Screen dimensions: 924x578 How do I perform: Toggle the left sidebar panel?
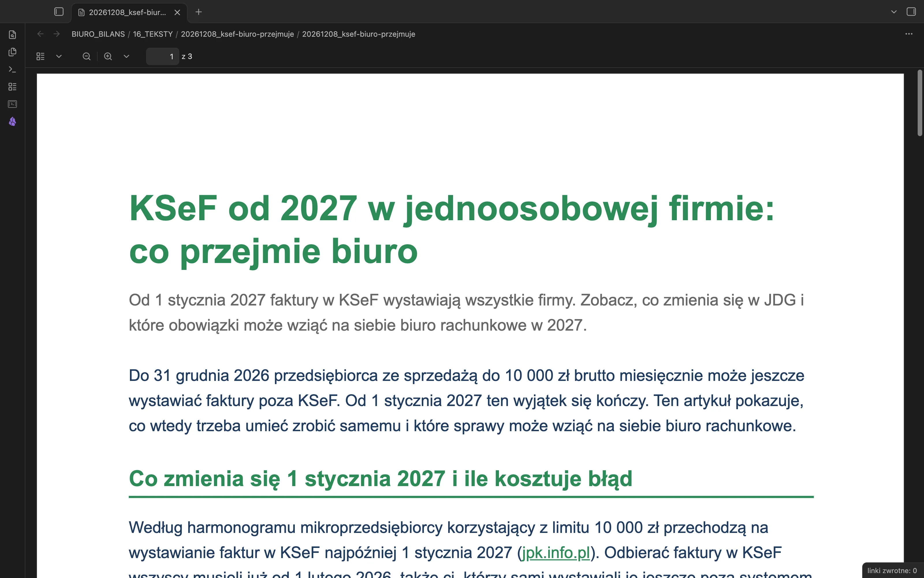[x=59, y=12]
